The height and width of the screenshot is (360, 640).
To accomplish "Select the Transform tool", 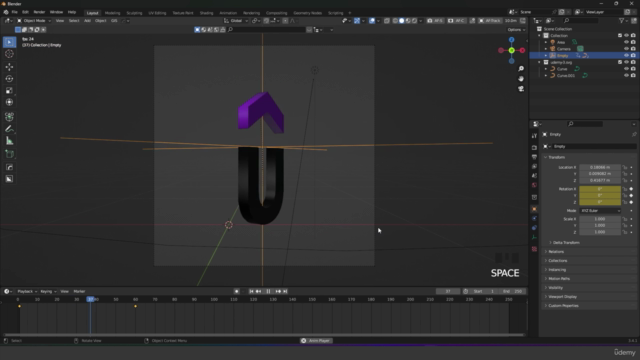I will tap(9, 102).
